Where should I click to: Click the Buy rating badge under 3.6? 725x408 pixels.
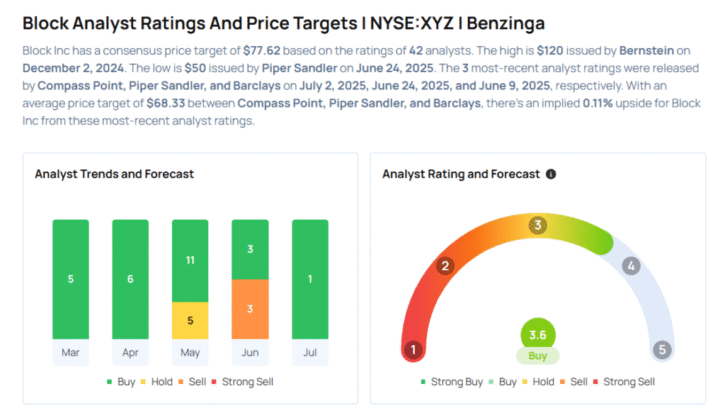coord(537,356)
